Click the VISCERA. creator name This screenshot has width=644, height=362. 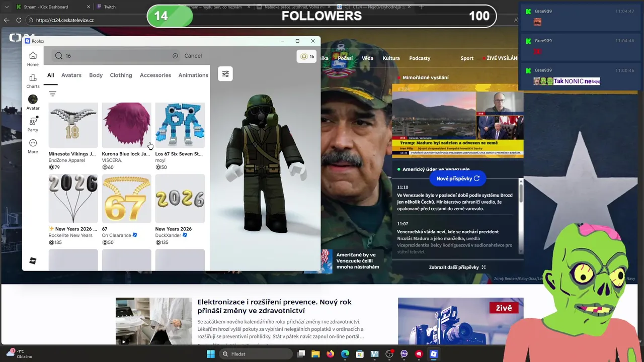(112, 160)
